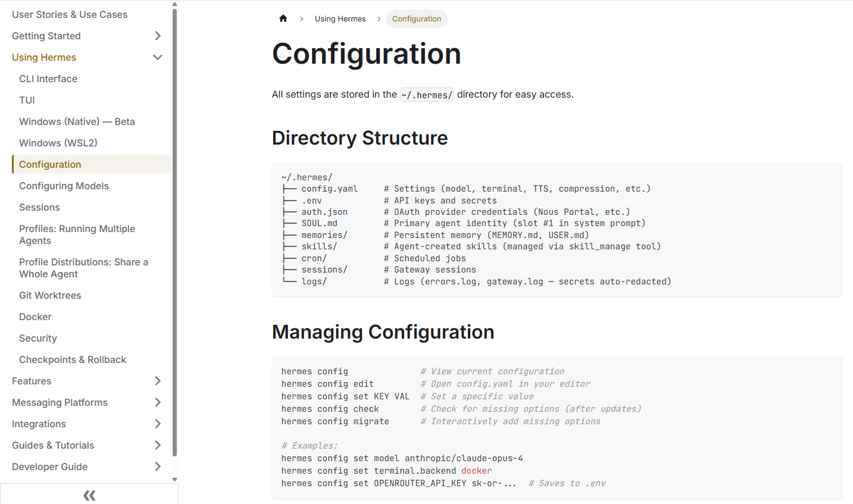
Task: Click the 'hermes config migrate' command
Action: point(335,421)
